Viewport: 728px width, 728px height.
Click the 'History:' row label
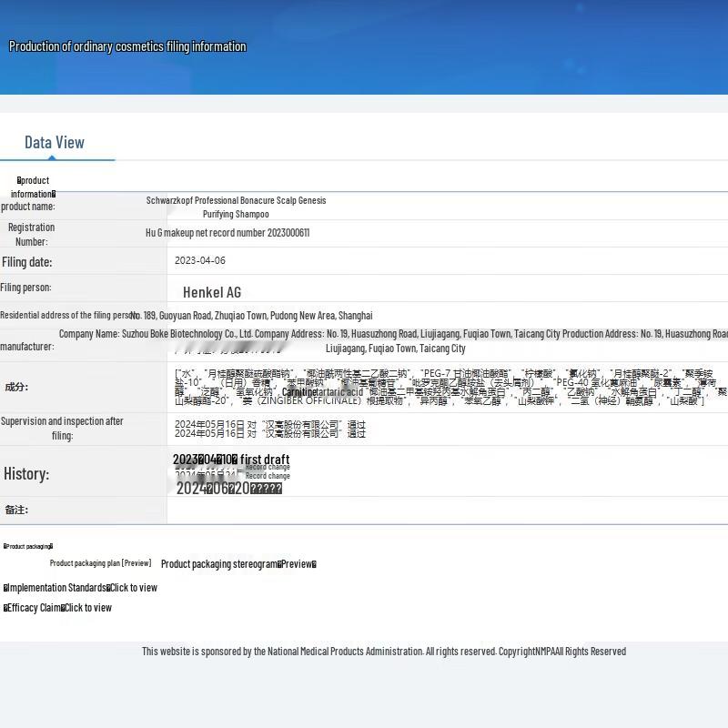[x=26, y=474]
